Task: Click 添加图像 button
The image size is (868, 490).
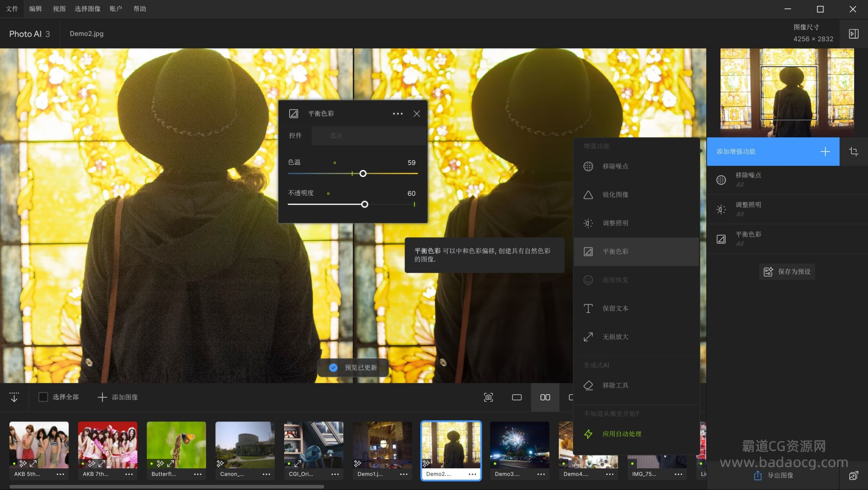Action: click(x=118, y=397)
